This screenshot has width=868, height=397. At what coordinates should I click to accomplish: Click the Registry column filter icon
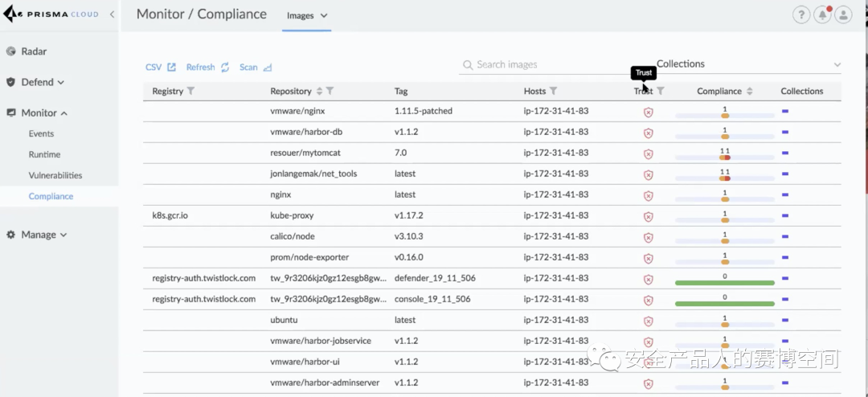click(190, 91)
